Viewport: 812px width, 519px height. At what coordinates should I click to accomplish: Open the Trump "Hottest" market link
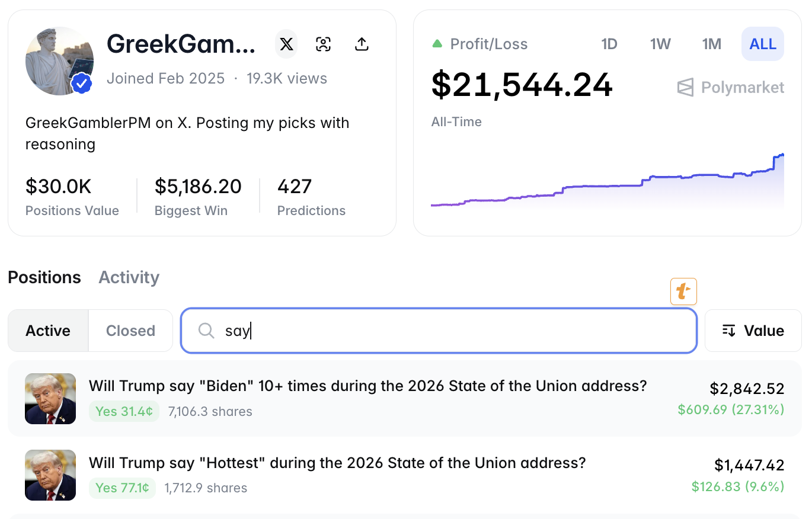pos(337,463)
